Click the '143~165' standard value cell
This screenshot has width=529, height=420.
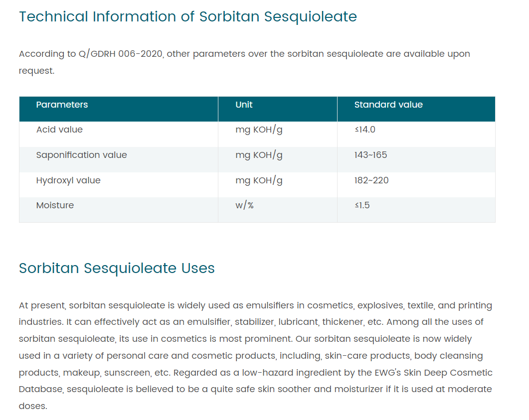370,155
